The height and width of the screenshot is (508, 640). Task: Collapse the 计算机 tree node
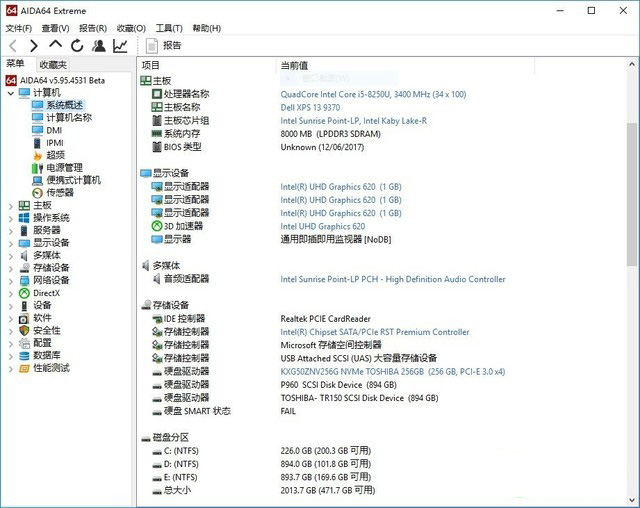coord(11,93)
